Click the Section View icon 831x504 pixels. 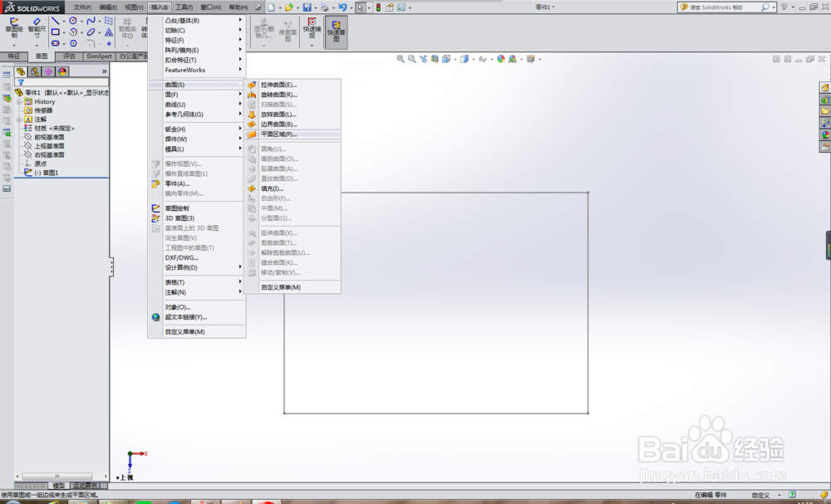pyautogui.click(x=435, y=59)
